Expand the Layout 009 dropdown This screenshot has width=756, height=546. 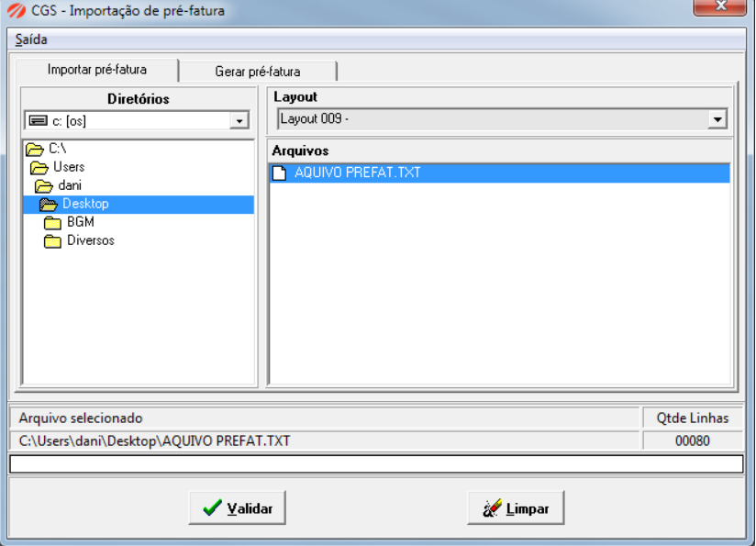[x=717, y=119]
